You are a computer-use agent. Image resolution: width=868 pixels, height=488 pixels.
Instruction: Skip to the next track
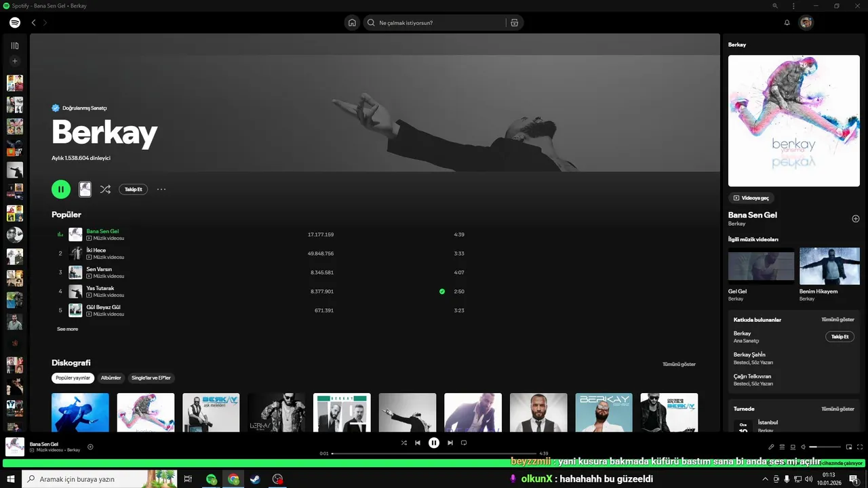click(450, 443)
